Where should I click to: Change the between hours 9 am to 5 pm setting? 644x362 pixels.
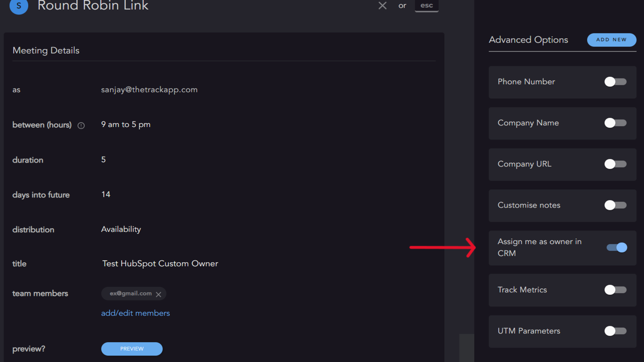coord(126,124)
